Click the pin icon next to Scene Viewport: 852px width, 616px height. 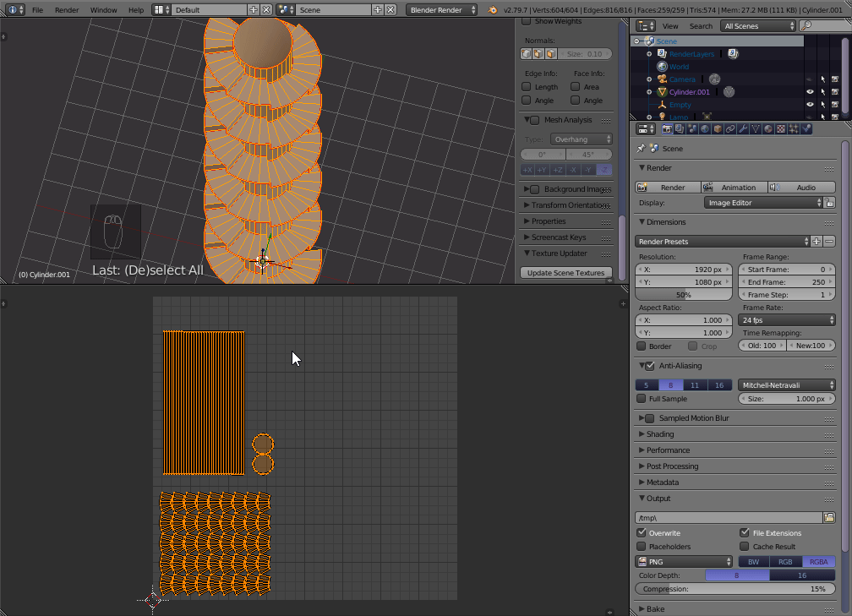(x=642, y=149)
